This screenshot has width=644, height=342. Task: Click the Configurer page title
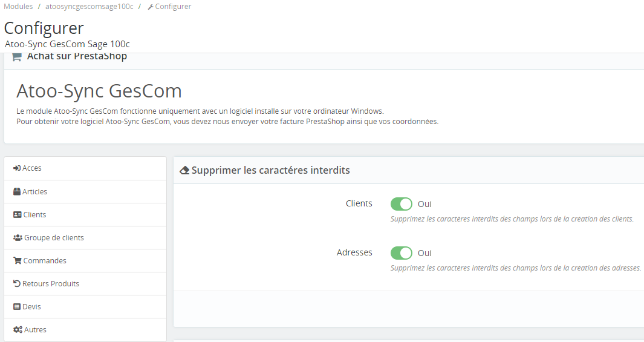[x=44, y=28]
